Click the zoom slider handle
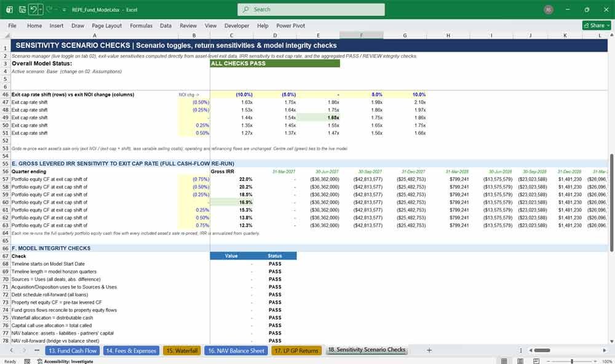Screen dimensions: 615x364 click(572, 361)
